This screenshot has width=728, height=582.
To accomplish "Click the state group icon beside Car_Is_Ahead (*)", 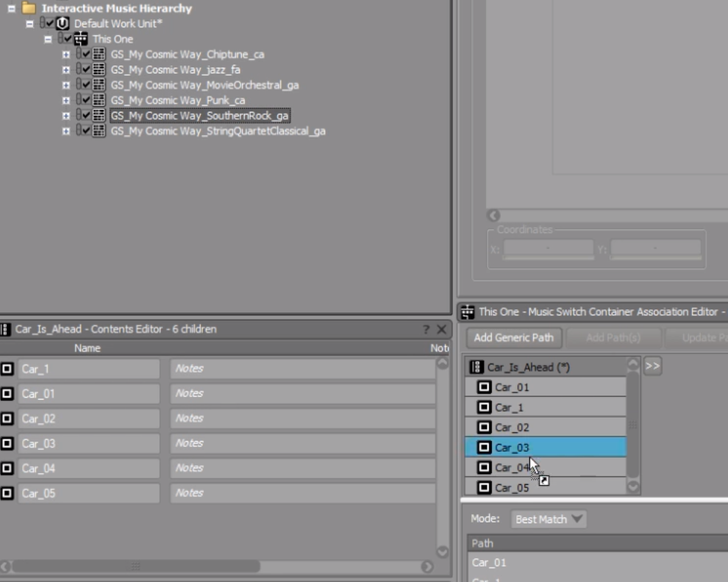I will (x=477, y=367).
